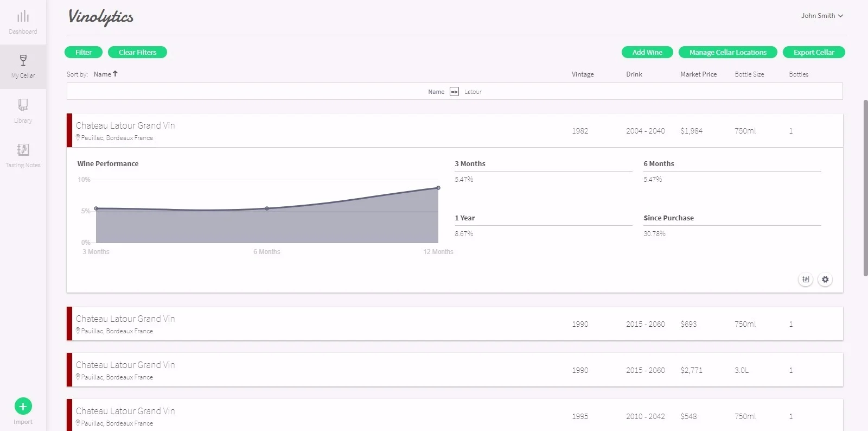The height and width of the screenshot is (431, 868).
Task: Sort by the Drink column header
Action: coord(634,74)
